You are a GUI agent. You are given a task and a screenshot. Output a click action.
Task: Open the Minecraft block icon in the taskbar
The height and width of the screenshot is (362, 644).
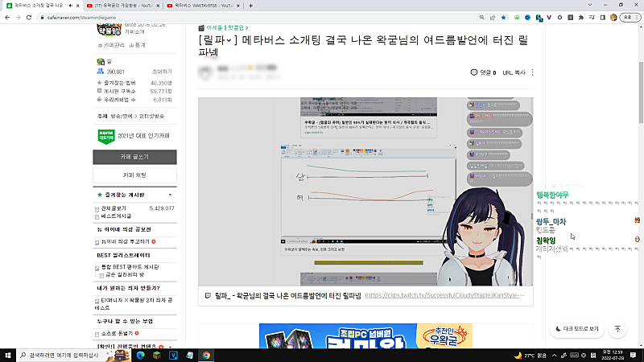[x=157, y=355]
